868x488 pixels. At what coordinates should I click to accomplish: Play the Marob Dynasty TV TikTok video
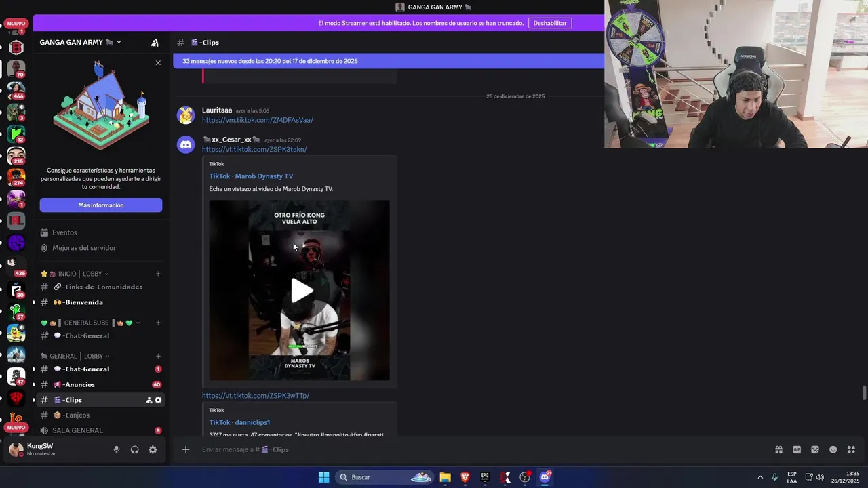(302, 290)
